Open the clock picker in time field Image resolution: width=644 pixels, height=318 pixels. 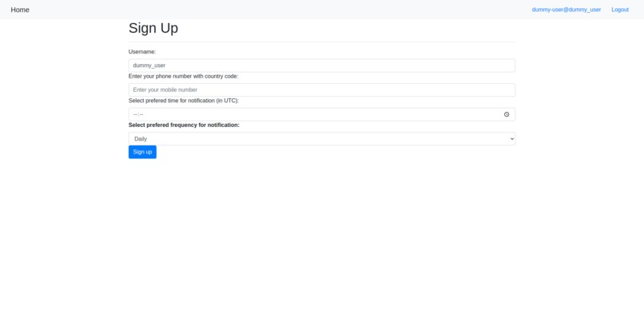pyautogui.click(x=507, y=114)
